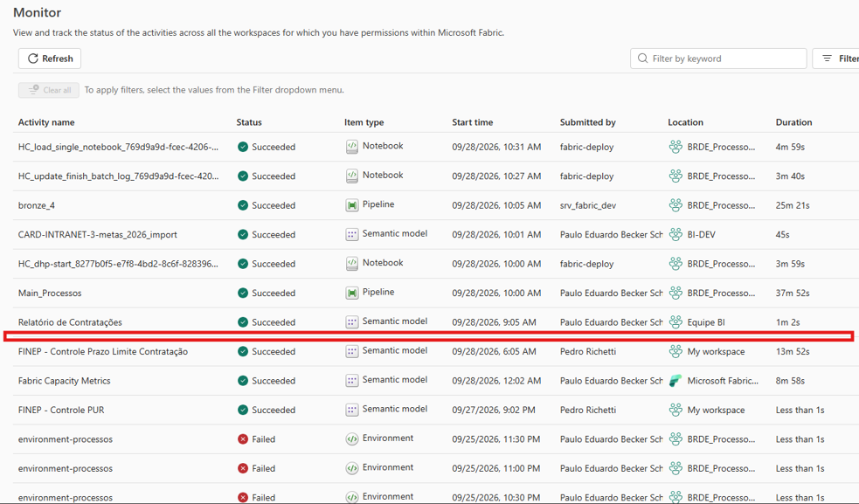Sort by the Item type column header
The image size is (859, 504).
pos(364,122)
